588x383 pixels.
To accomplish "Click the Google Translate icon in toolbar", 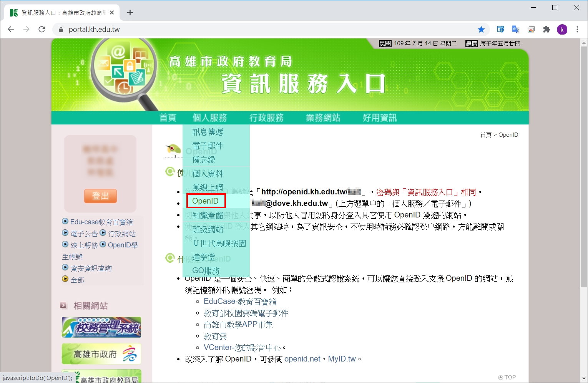I will tap(516, 29).
